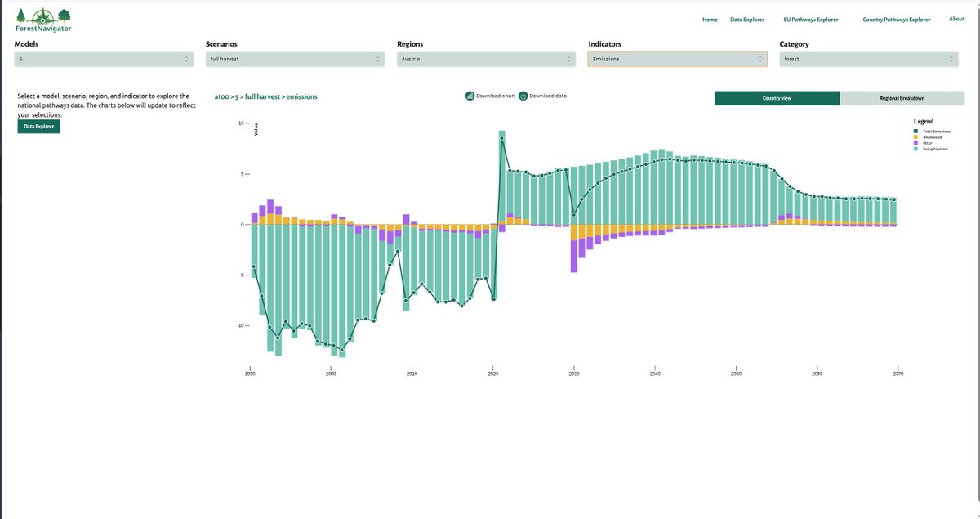Viewport: 980px width, 519px height.
Task: Click the Total Emissions legend swatch
Action: pos(916,131)
